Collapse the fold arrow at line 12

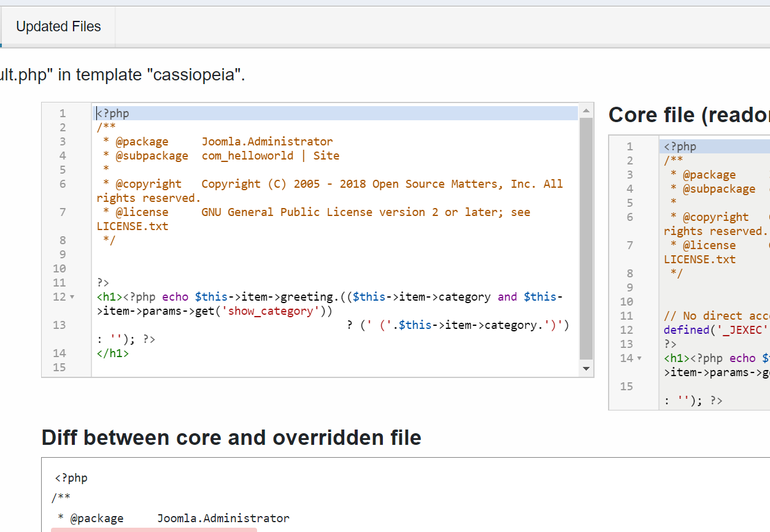coord(72,297)
